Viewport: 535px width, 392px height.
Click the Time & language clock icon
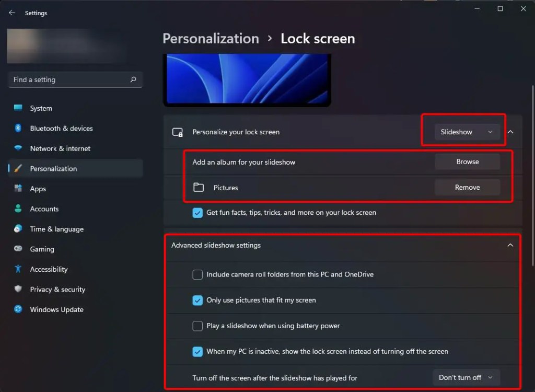18,228
